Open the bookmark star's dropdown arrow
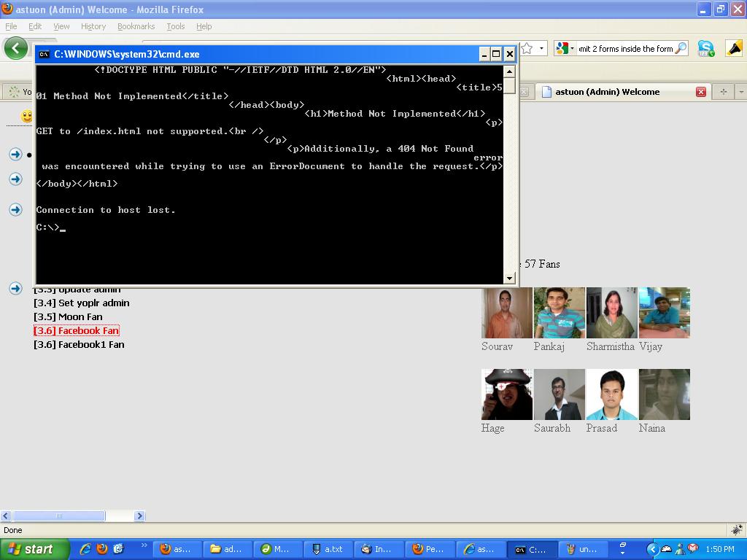The height and width of the screenshot is (560, 747). point(541,48)
